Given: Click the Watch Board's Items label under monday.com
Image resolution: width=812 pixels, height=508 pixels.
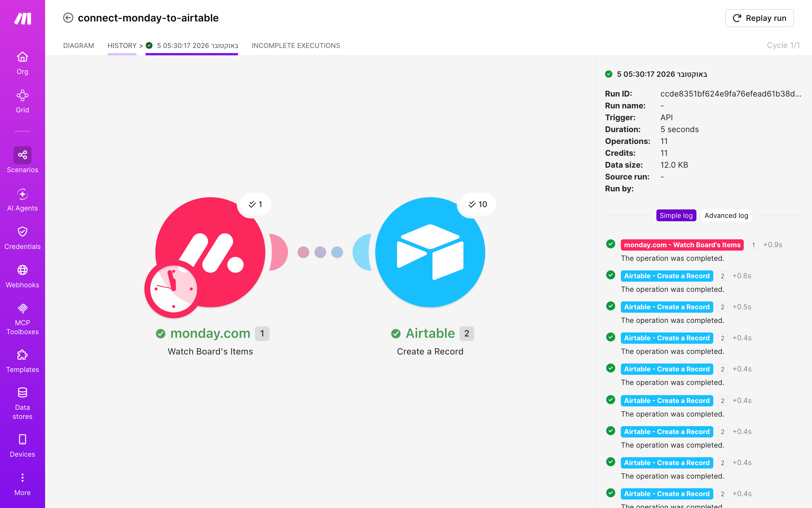Looking at the screenshot, I should click(210, 351).
